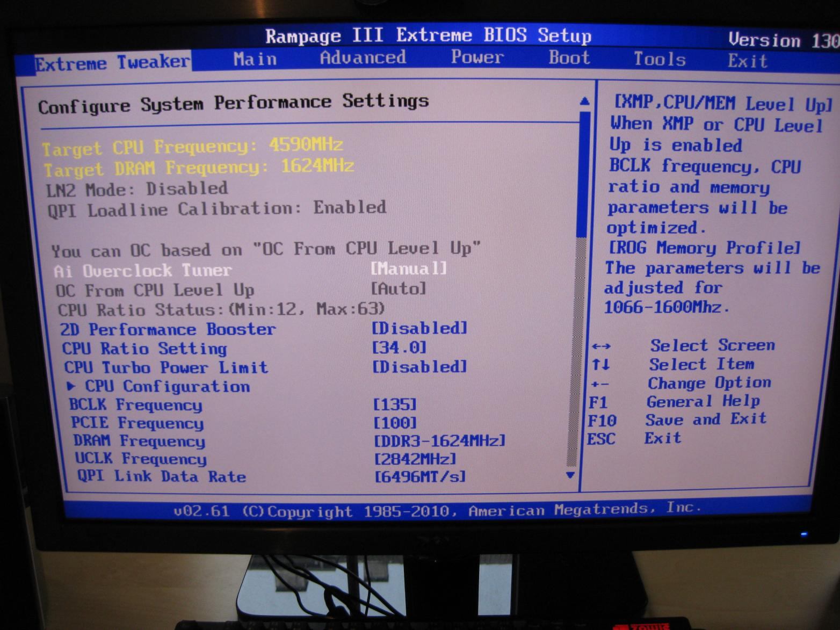Edit the BCLK Frequency [135] field
The width and height of the screenshot is (840, 630).
[395, 404]
